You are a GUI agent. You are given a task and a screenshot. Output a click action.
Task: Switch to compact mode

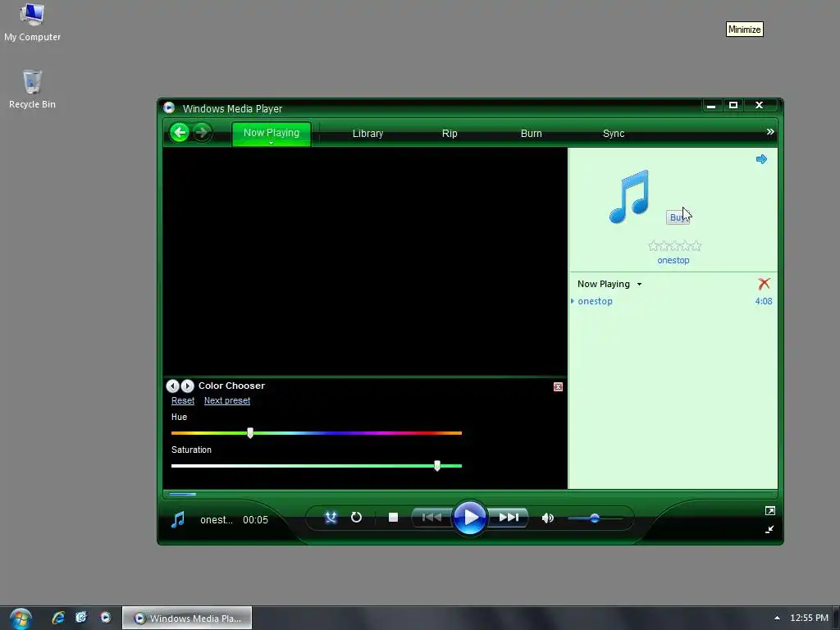(769, 529)
